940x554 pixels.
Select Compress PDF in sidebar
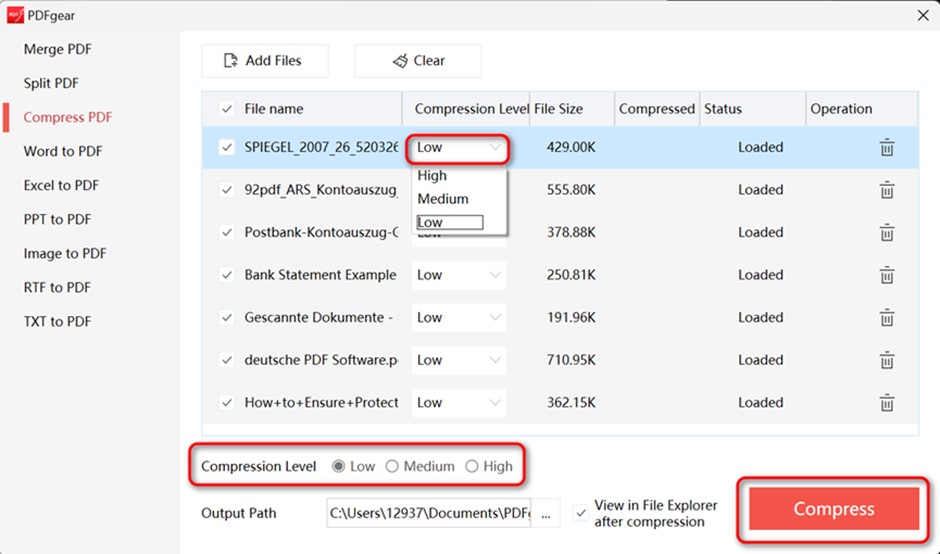(68, 118)
